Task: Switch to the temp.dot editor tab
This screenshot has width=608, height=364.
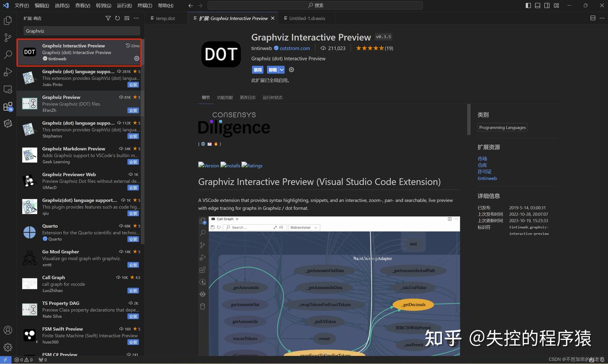Action: coord(165,18)
